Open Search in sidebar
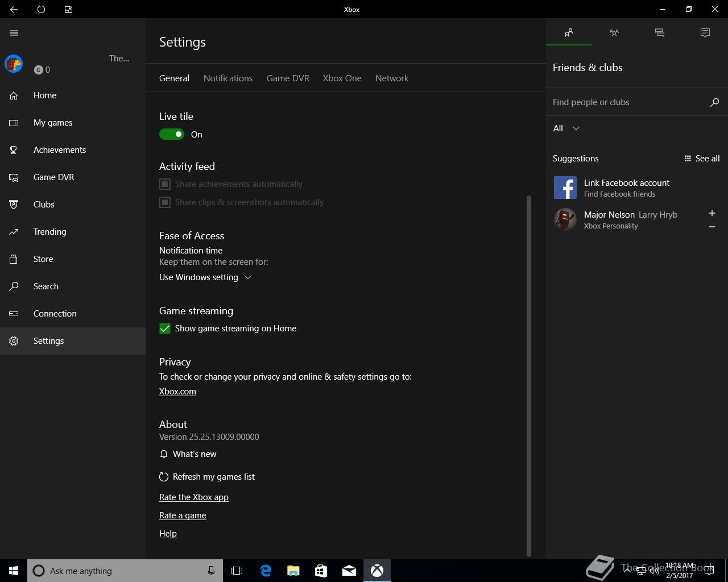This screenshot has width=728, height=582. 73,286
